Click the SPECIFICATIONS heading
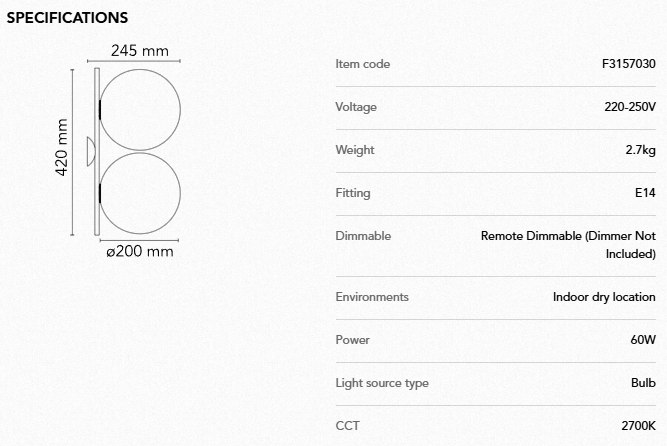 (67, 18)
